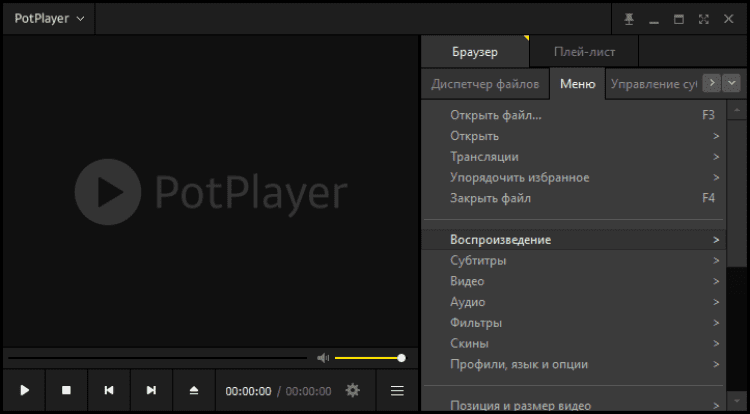Screen dimensions: 750x414
Task: Mute audio with speaker icon
Action: (323, 358)
